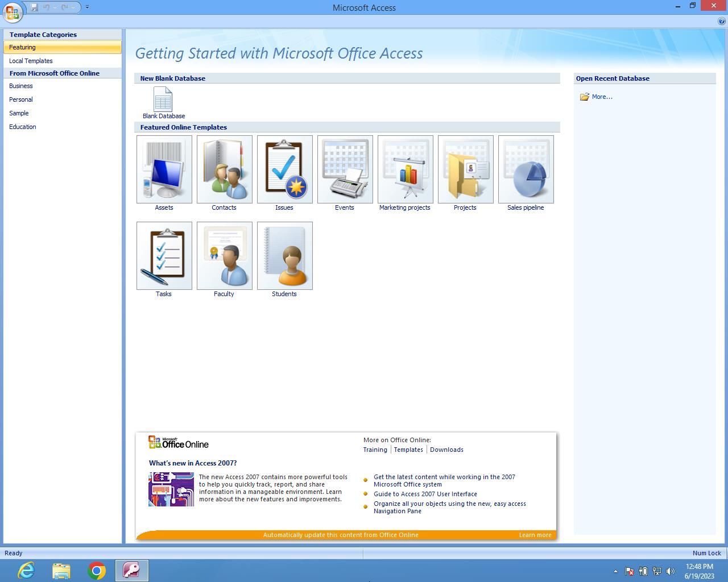Pick the Sales pipeline template

(526, 169)
